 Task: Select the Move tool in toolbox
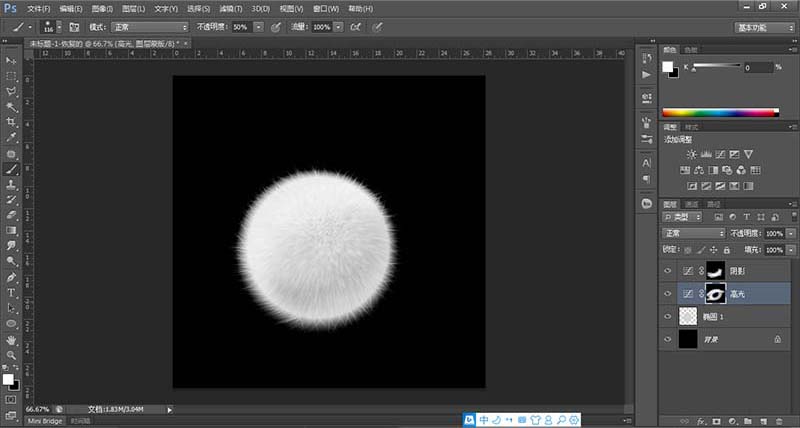pos(11,60)
